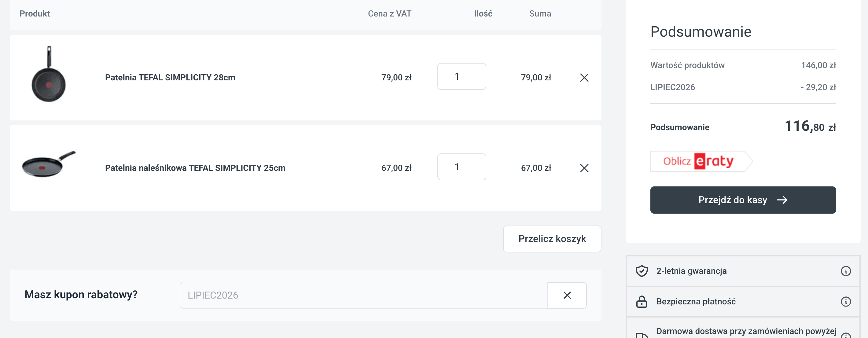This screenshot has width=868, height=338.
Task: Remove Patelnia naleśnikowa 25cm from cart
Action: click(584, 168)
